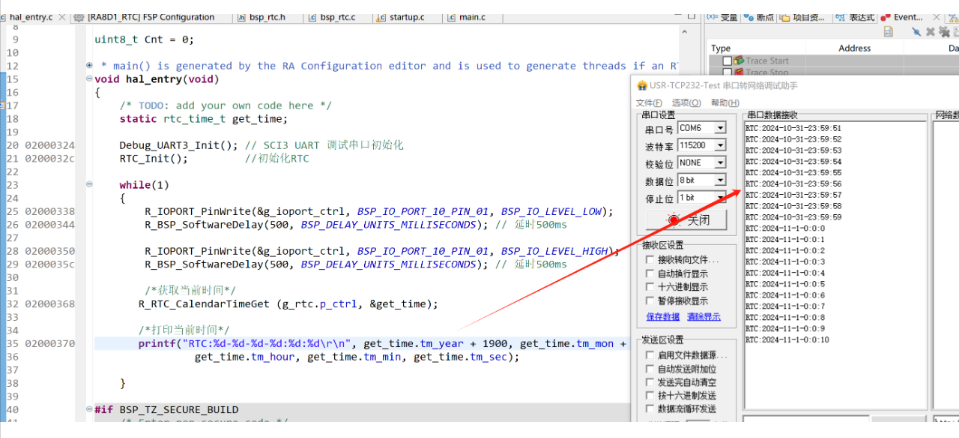Click the remove all eventpoints icon
This screenshot has width=960, height=438.
tap(944, 32)
